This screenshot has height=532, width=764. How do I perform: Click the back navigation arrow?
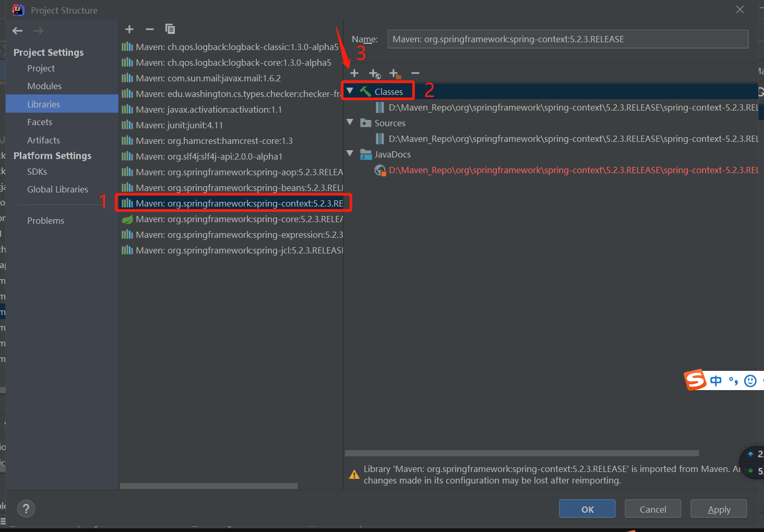(x=18, y=31)
